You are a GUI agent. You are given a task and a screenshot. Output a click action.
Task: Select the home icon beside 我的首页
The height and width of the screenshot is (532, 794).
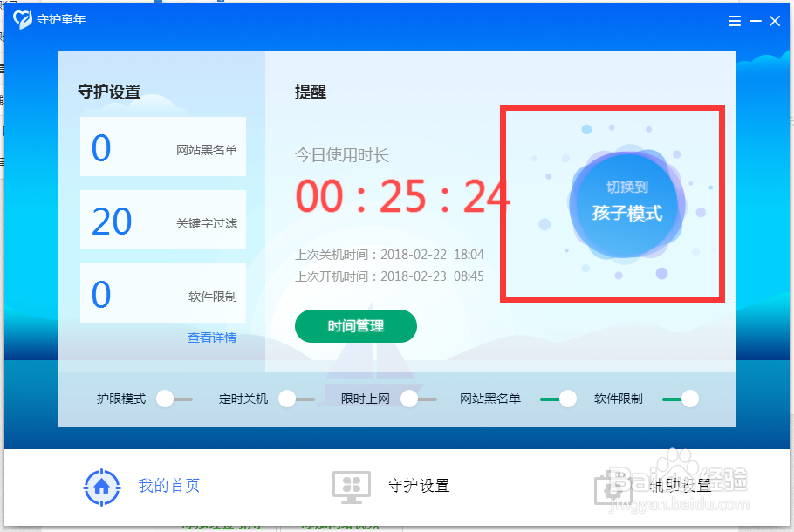(102, 488)
